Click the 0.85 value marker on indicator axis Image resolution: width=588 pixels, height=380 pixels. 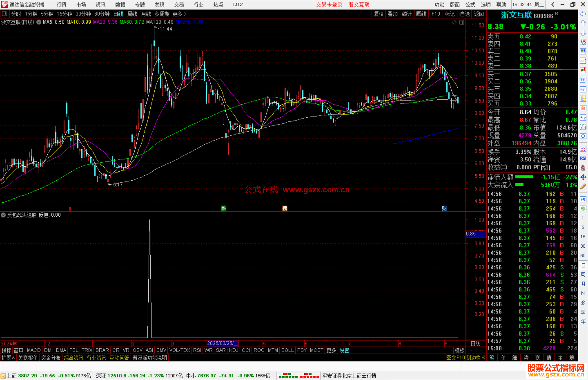tap(476, 234)
